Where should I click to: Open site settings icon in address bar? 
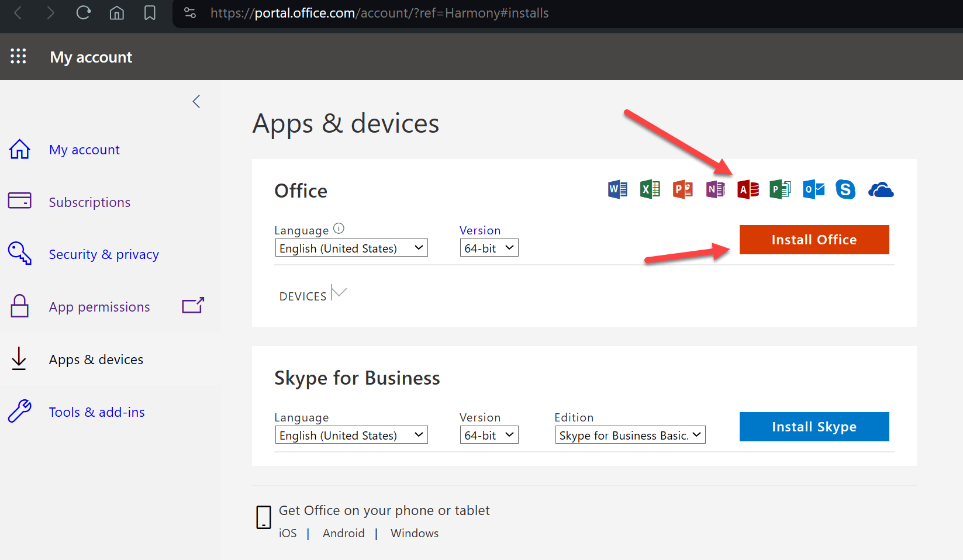point(190,13)
